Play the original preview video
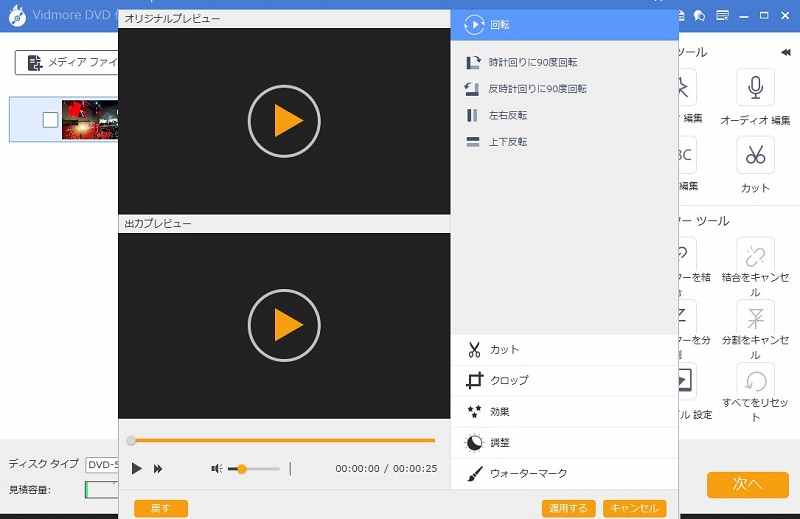The height and width of the screenshot is (519, 800). tap(284, 121)
